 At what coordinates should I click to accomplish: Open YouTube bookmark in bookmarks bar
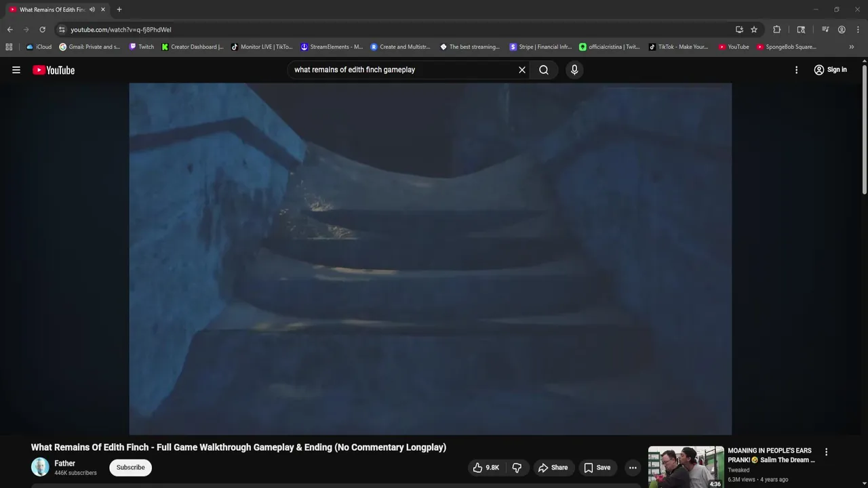(734, 47)
